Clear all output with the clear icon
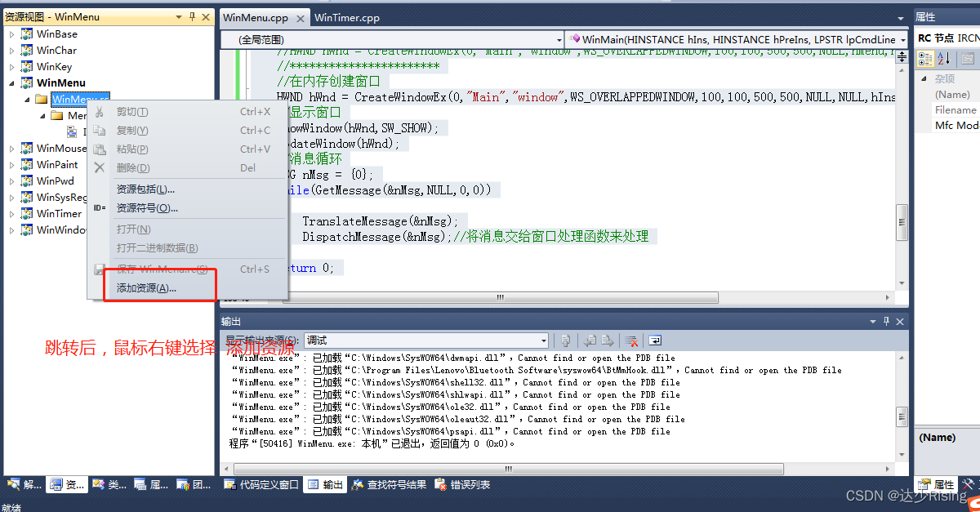This screenshot has height=512, width=980. pos(631,341)
